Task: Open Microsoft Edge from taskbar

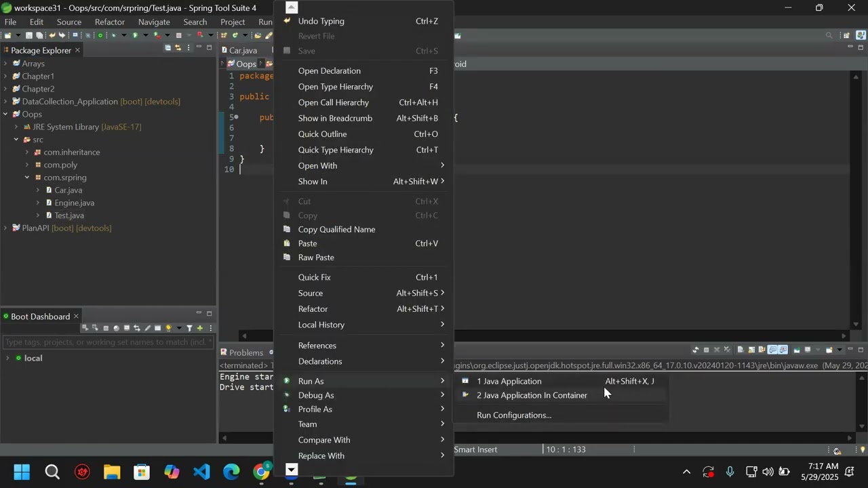Action: (x=231, y=472)
